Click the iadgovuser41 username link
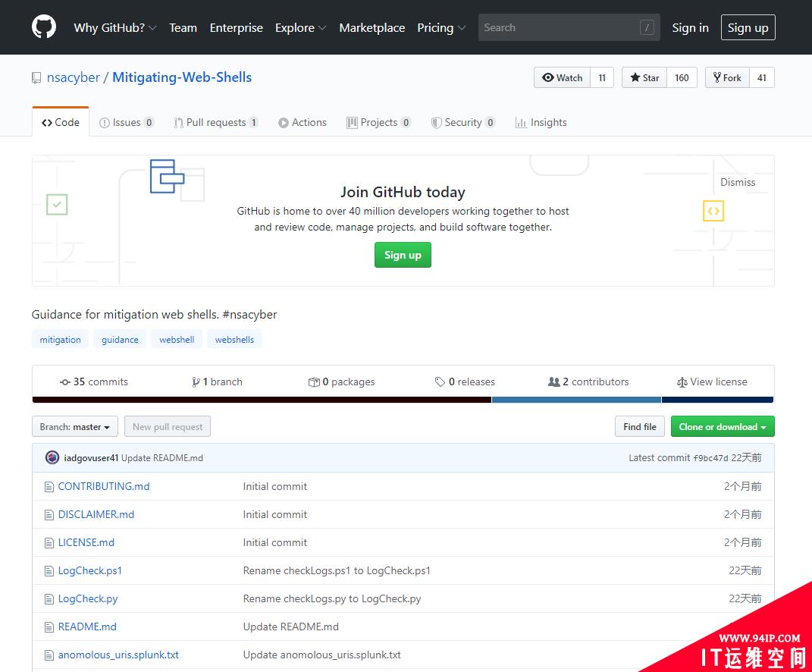The image size is (812, 672). pyautogui.click(x=91, y=458)
